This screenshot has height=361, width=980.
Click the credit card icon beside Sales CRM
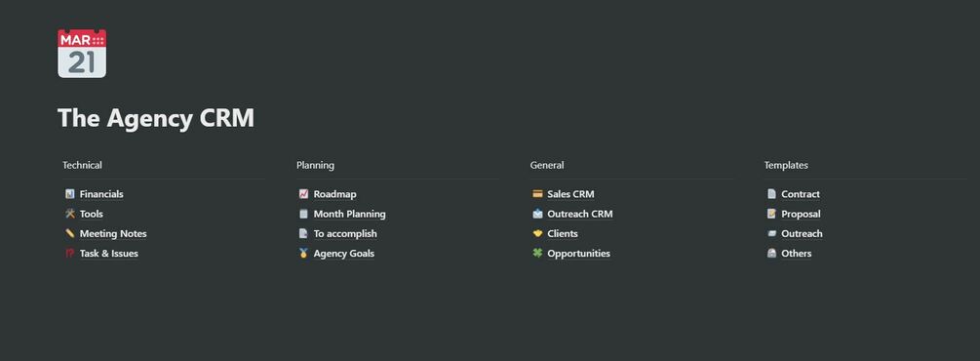tap(537, 194)
